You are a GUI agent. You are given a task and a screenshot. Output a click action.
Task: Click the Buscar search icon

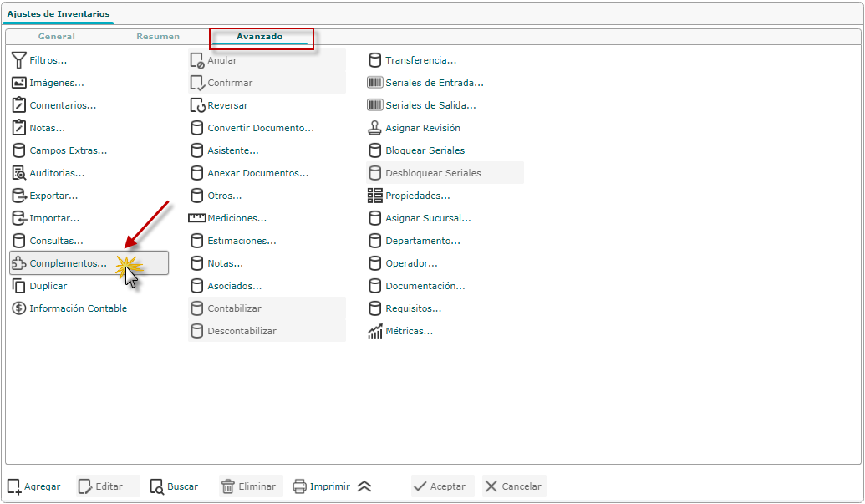(x=157, y=486)
